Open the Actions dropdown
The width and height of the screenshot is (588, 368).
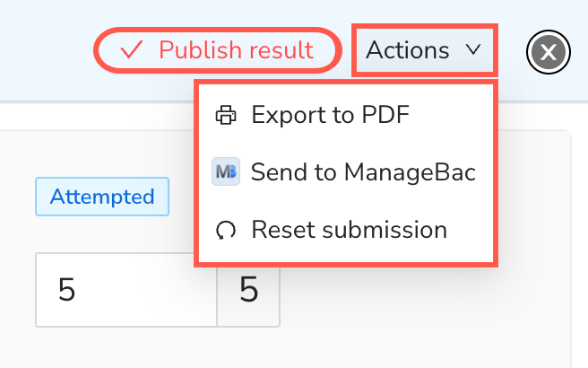coord(425,50)
